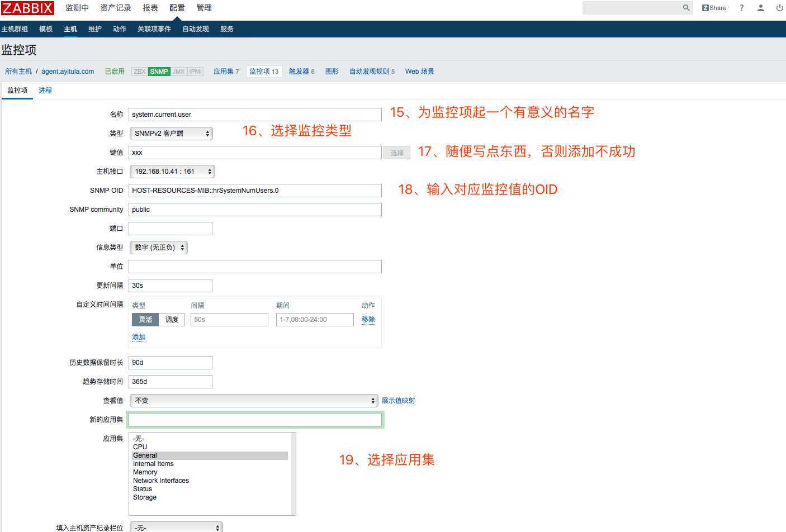786x532 pixels.
Task: Open 应用集 7 link
Action: point(226,72)
